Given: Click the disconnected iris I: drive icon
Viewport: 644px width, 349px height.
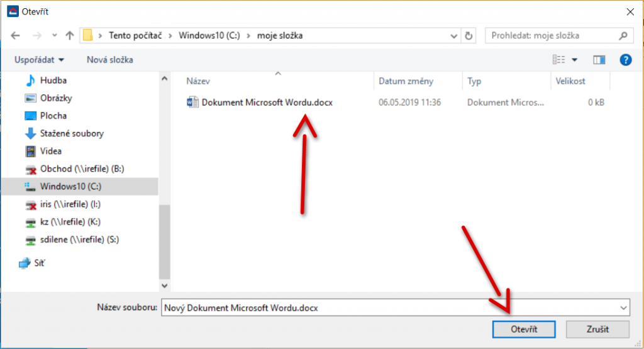Looking at the screenshot, I should coord(31,204).
